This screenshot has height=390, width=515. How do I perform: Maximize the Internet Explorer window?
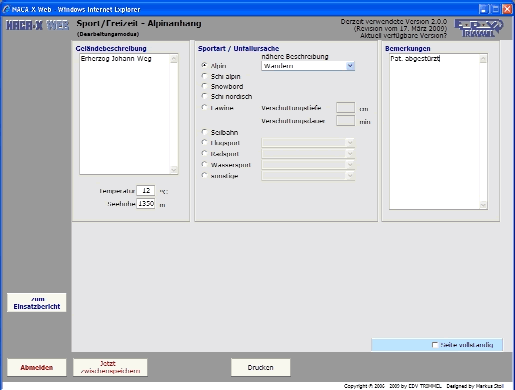coord(495,9)
